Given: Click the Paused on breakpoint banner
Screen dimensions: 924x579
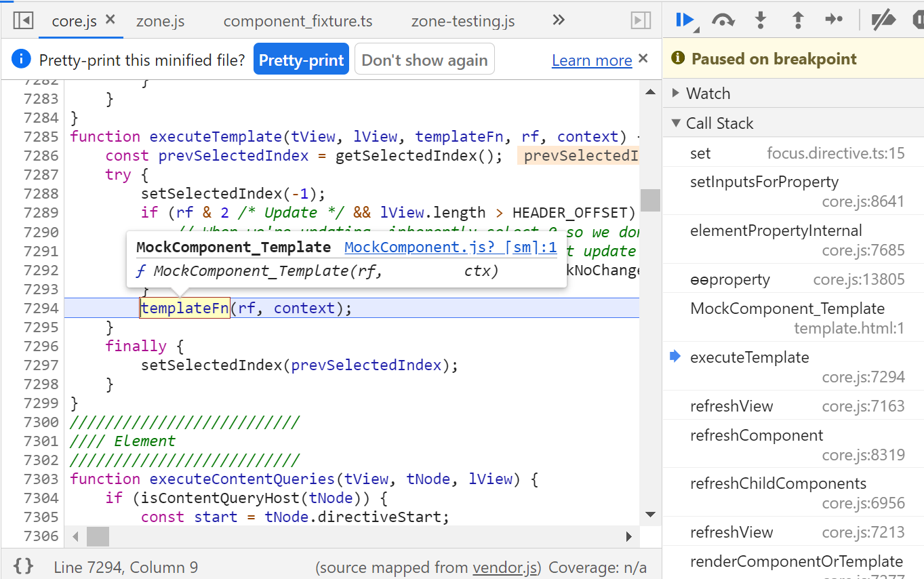Looking at the screenshot, I should click(x=794, y=59).
